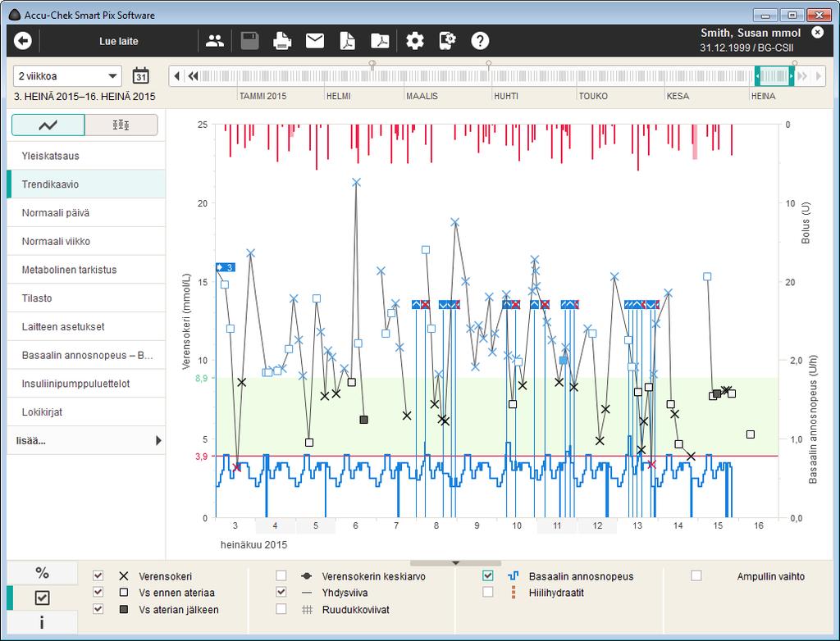Open the '2 viikkoa' time range dropdown
Image resolution: width=840 pixels, height=641 pixels.
pyautogui.click(x=67, y=76)
